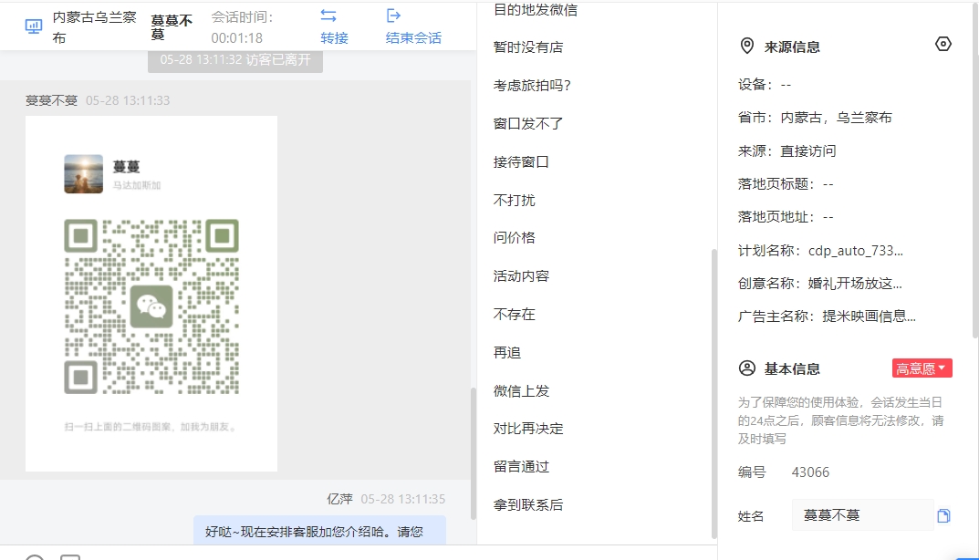Select quick reply 活动内容
Viewport: 979px width, 560px height.
click(521, 276)
